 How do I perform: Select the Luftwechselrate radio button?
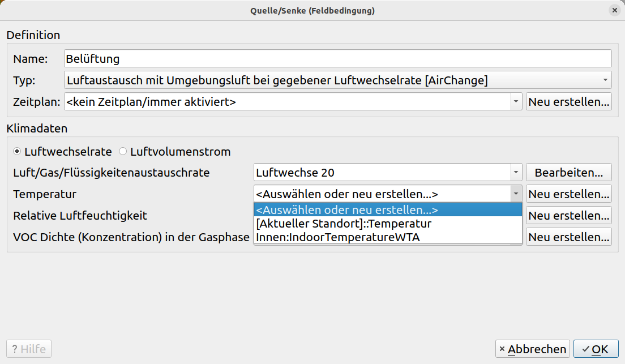point(17,152)
